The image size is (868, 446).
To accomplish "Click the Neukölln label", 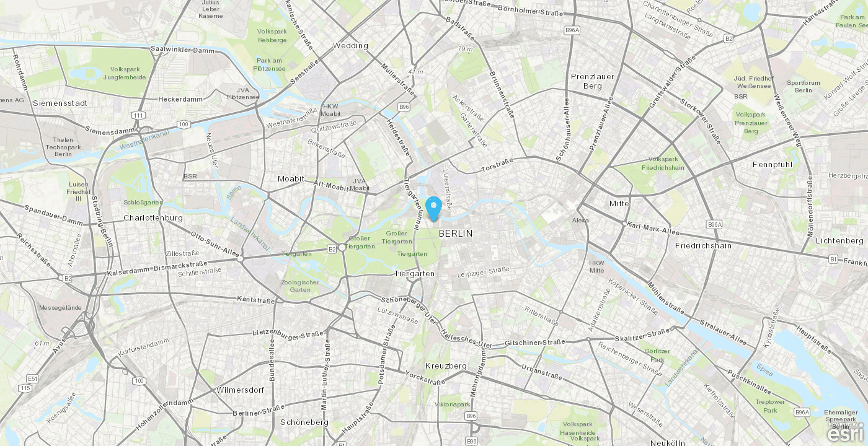I will click(x=668, y=442).
